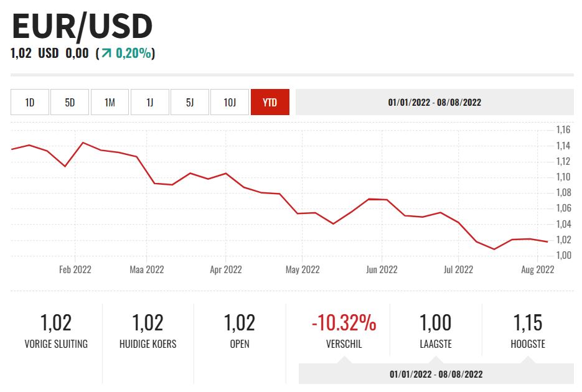Screen dimensions: 582x392
Task: Click the 0,20% change percentage
Action: 133,54
